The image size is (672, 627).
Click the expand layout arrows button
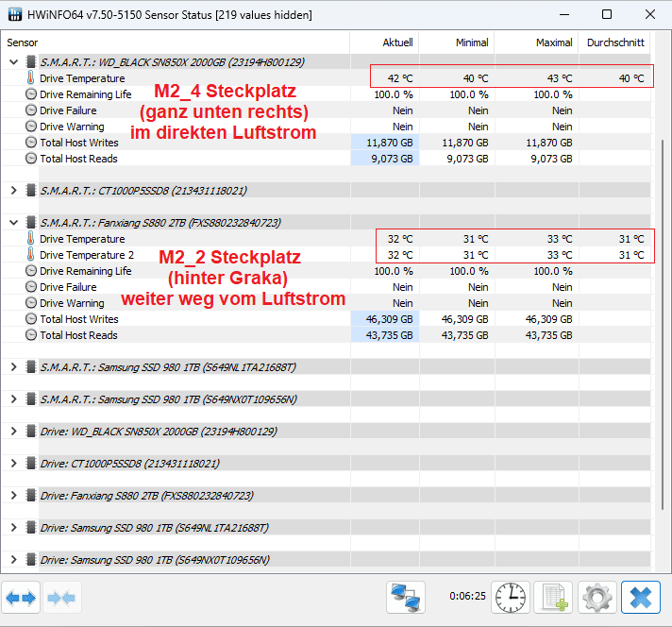[21, 598]
